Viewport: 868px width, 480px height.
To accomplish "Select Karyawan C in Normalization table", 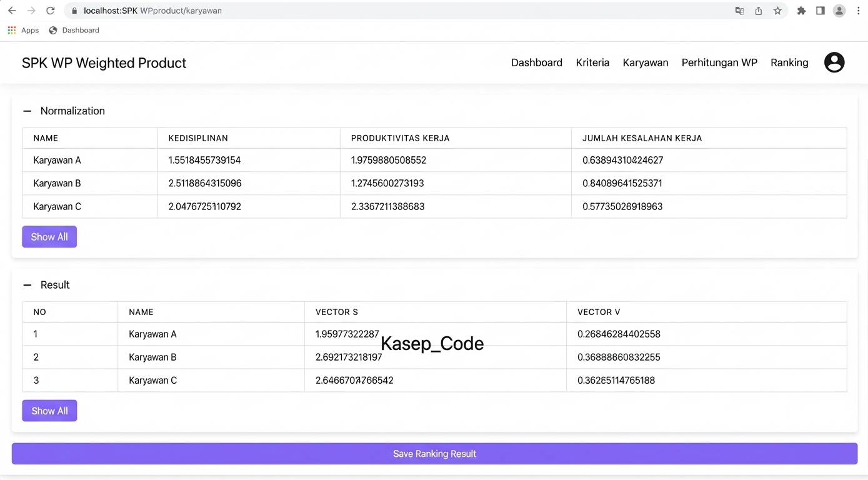I will pos(57,206).
